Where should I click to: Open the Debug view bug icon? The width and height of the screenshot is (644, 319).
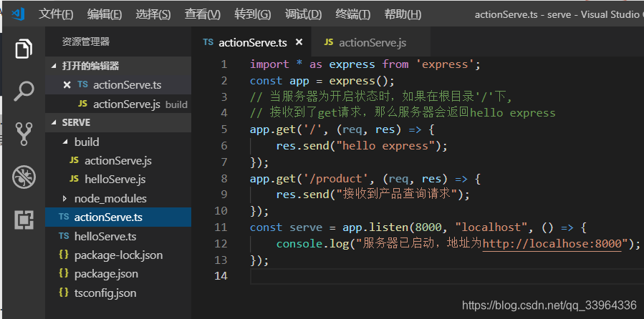[x=24, y=177]
